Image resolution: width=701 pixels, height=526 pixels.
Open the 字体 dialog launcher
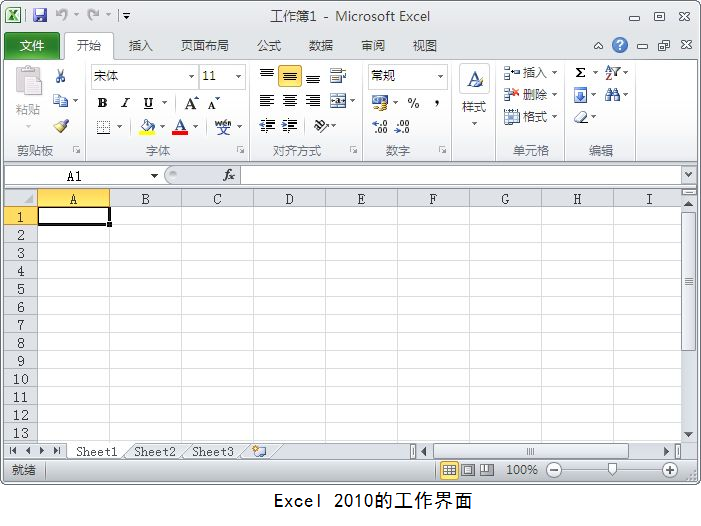pyautogui.click(x=241, y=150)
